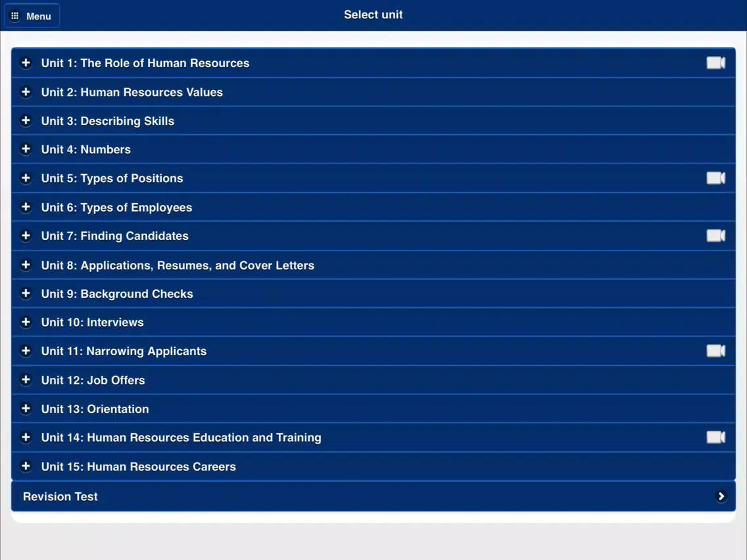The width and height of the screenshot is (747, 560).
Task: Expand Unit 1 plus icon
Action: point(26,63)
